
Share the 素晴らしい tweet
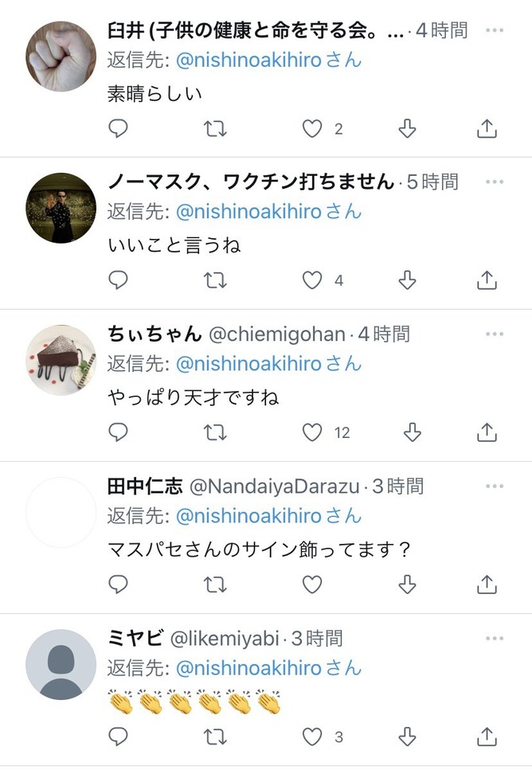487,129
